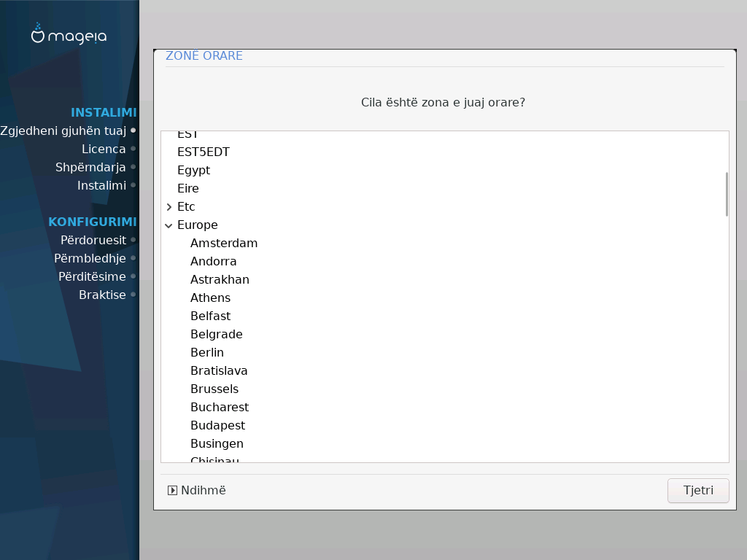Click the Licenca step bullet indicator
Image resolution: width=747 pixels, height=560 pixels.
133,149
